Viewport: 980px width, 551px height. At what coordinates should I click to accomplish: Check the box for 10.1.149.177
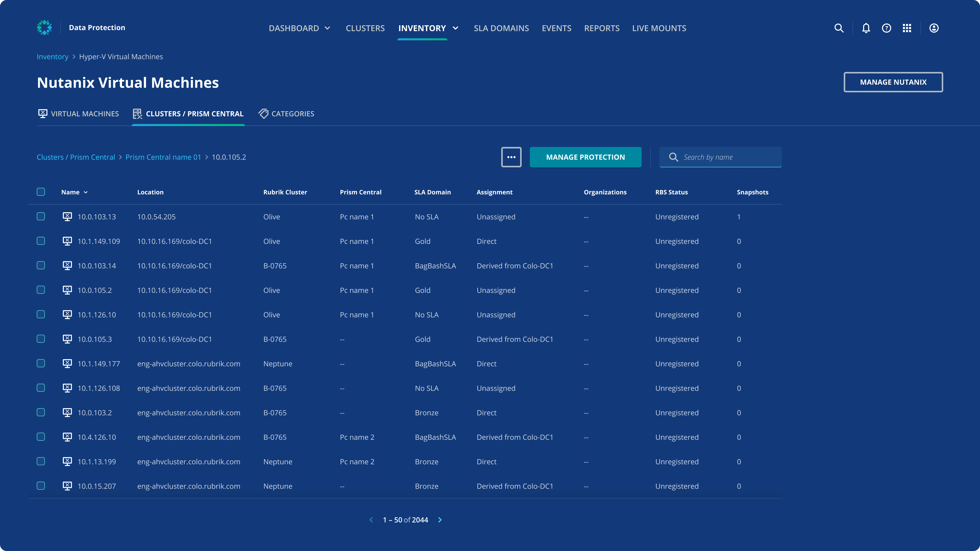point(41,363)
